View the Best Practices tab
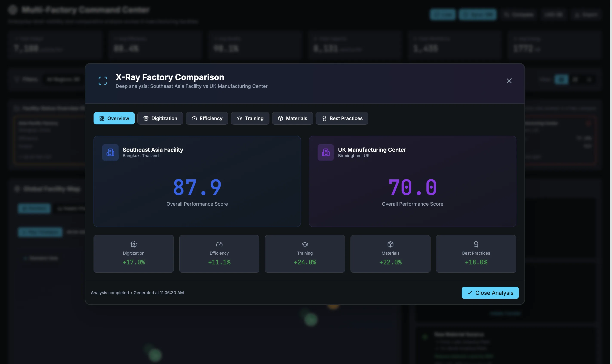This screenshot has width=612, height=364. coord(342,118)
